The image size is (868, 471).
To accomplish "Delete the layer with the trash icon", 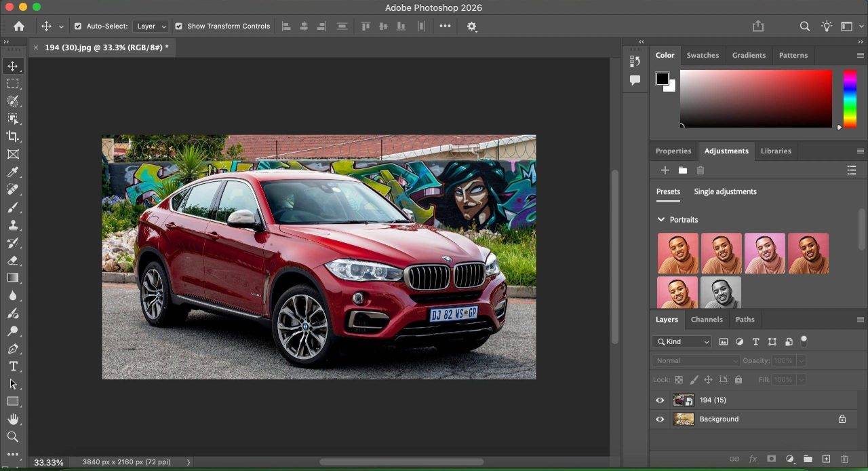I will pyautogui.click(x=844, y=459).
